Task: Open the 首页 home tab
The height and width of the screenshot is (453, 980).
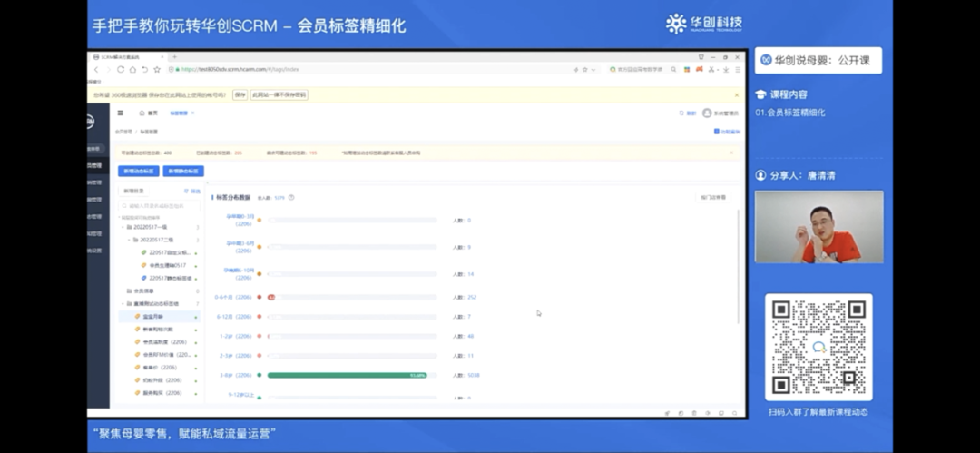Action: (149, 113)
